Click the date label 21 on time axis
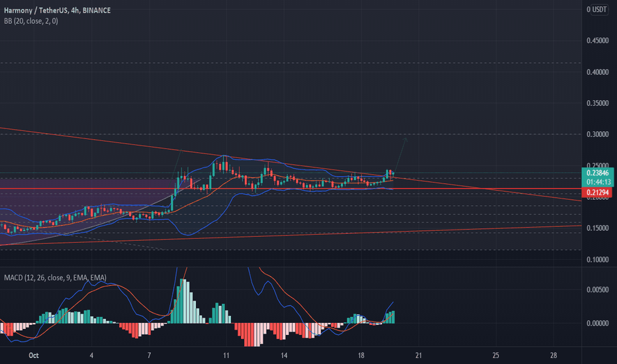Screen dimensions: 617x364 (418, 355)
